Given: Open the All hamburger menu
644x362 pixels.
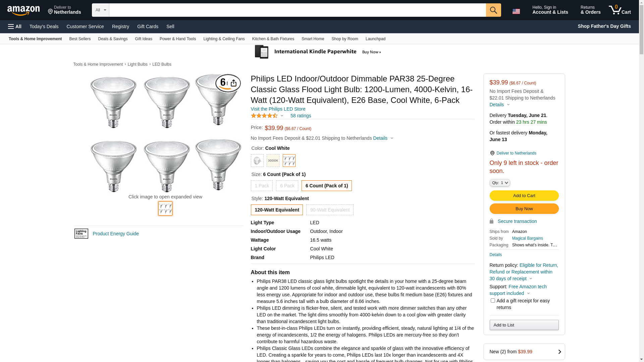Looking at the screenshot, I should pos(15,26).
